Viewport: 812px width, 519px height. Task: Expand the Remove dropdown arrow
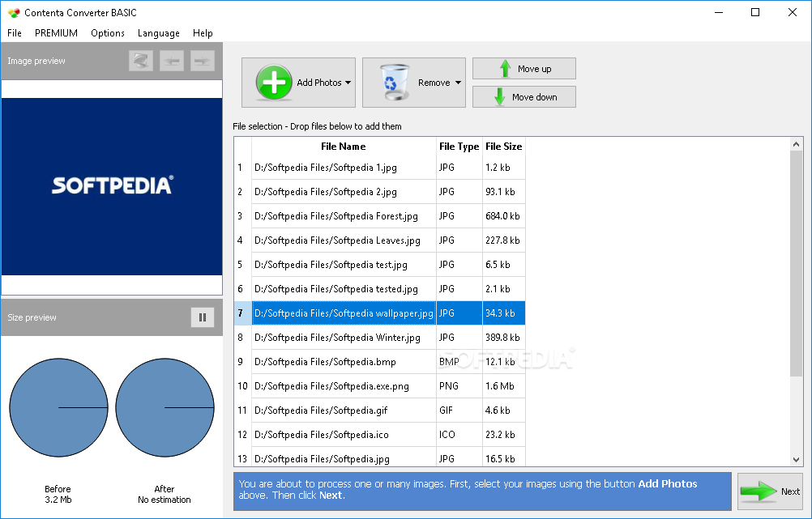tap(459, 83)
